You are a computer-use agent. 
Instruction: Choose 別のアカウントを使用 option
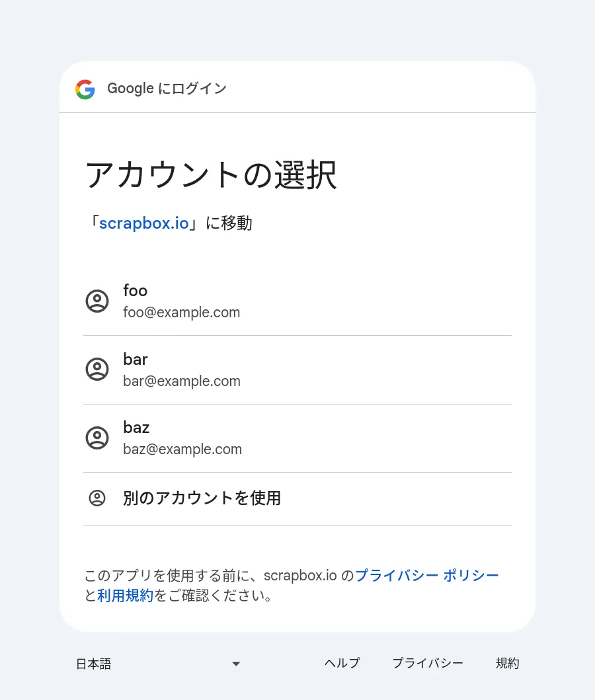tap(202, 498)
